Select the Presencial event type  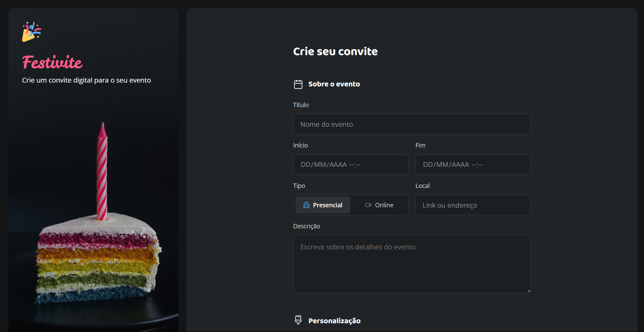(323, 205)
